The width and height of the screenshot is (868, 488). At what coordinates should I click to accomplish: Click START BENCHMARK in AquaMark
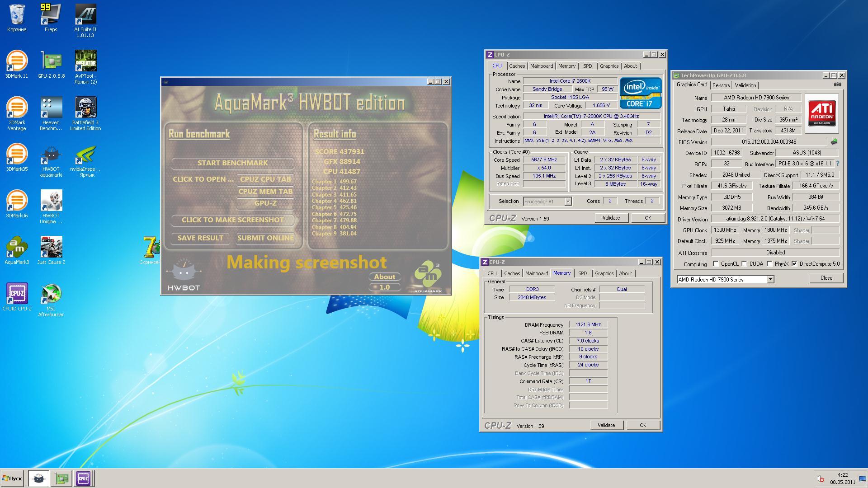pyautogui.click(x=232, y=163)
